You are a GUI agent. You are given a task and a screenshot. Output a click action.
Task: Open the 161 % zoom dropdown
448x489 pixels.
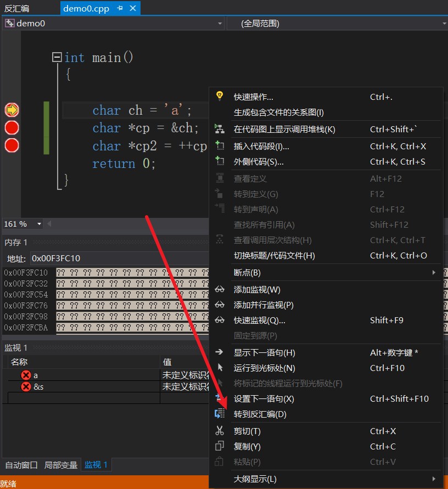point(39,224)
